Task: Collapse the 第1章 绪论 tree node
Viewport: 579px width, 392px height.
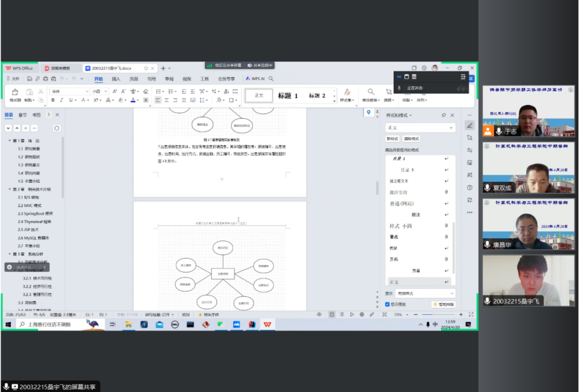Action: pos(9,141)
